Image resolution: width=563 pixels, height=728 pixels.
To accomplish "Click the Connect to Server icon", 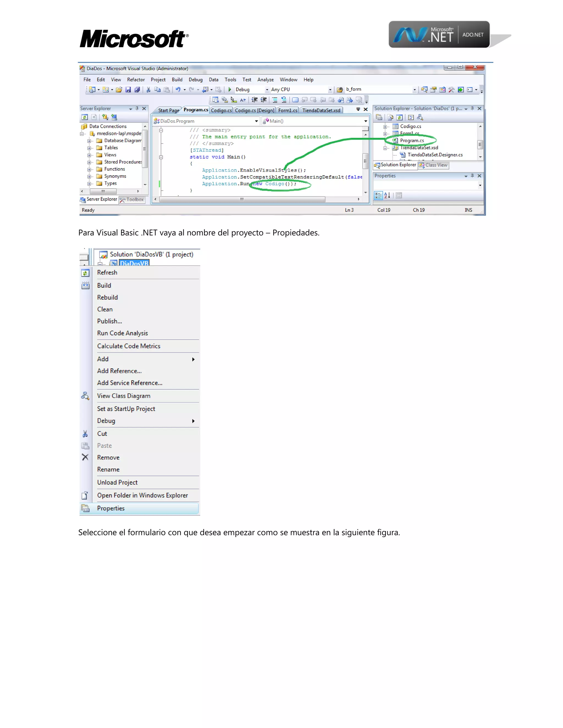I will click(114, 117).
